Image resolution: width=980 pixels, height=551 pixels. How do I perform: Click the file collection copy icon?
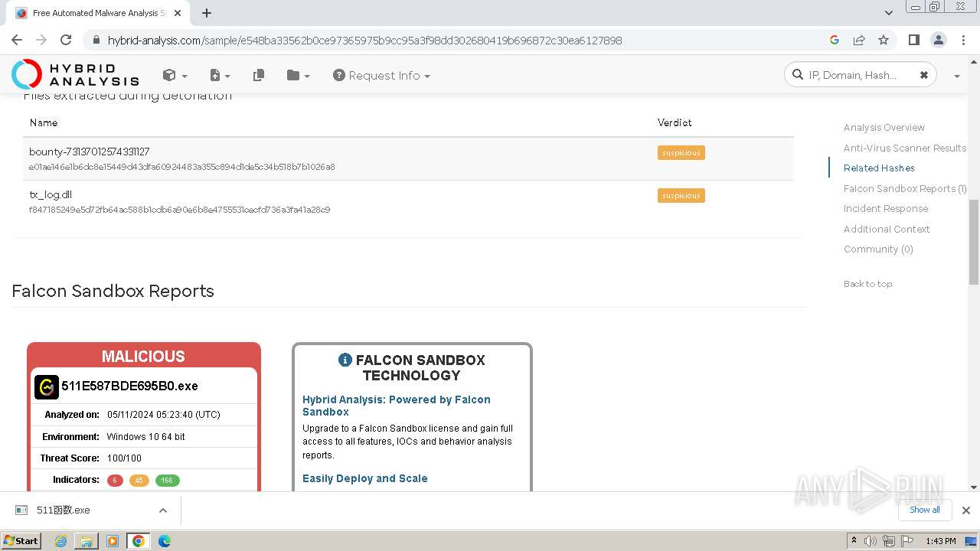click(x=259, y=75)
